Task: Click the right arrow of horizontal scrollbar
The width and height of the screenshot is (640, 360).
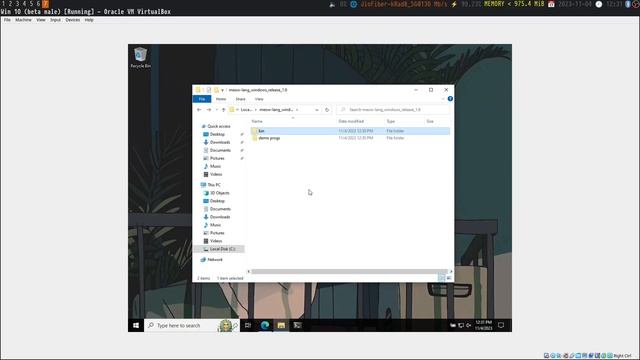Action: tap(451, 271)
